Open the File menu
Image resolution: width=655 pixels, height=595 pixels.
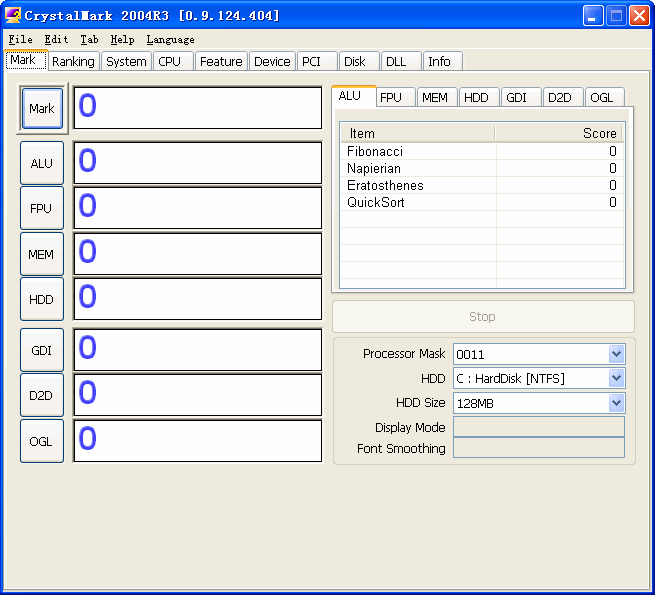(20, 39)
